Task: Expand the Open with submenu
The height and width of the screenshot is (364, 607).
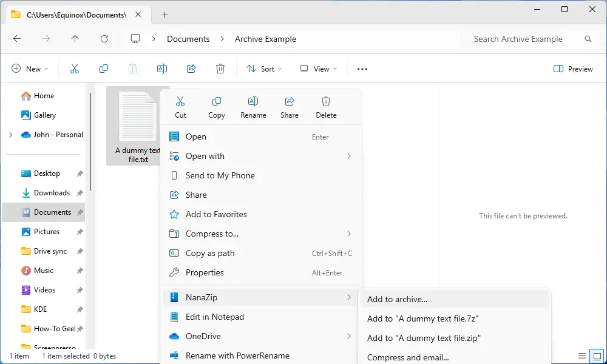Action: [349, 156]
